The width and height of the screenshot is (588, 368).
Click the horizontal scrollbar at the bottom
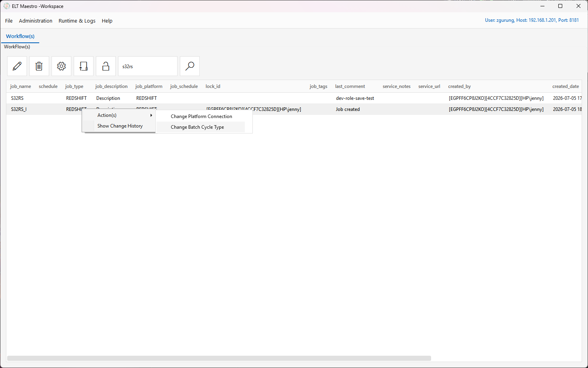point(219,358)
